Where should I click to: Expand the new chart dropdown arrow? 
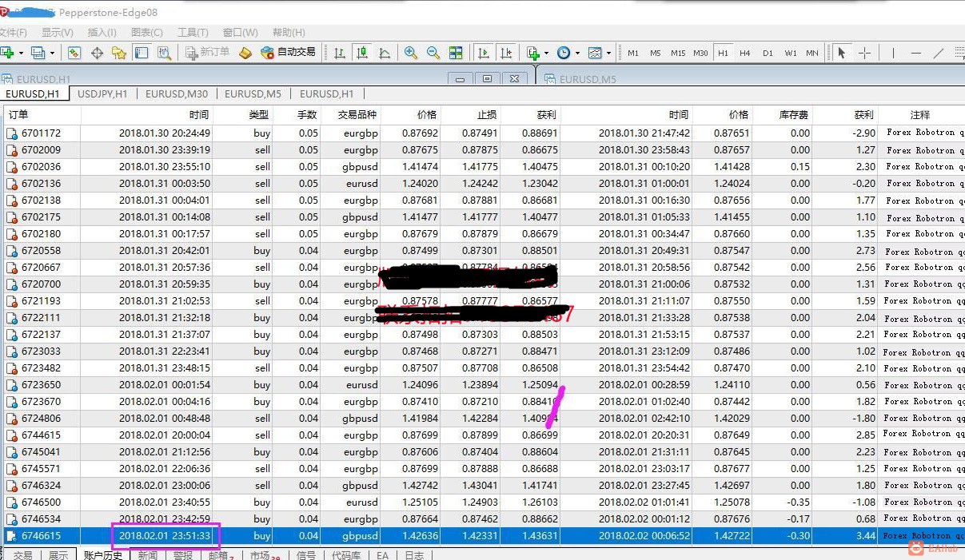[19, 53]
